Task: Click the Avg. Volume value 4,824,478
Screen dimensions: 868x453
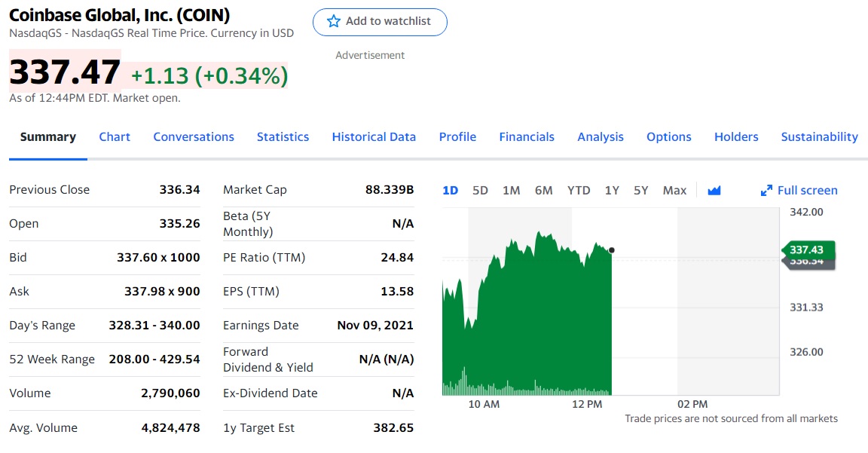Action: point(170,428)
